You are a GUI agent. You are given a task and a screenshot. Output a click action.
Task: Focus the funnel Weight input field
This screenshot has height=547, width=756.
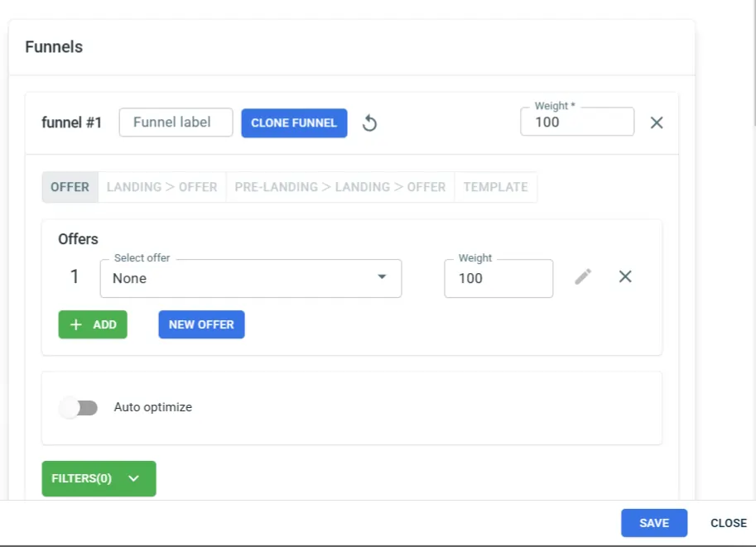click(x=576, y=122)
